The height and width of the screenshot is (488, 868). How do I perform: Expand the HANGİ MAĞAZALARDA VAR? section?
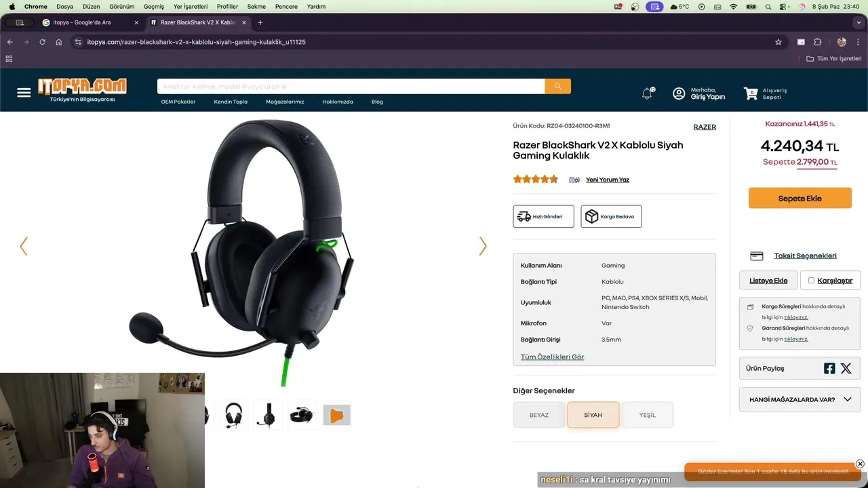coord(800,399)
